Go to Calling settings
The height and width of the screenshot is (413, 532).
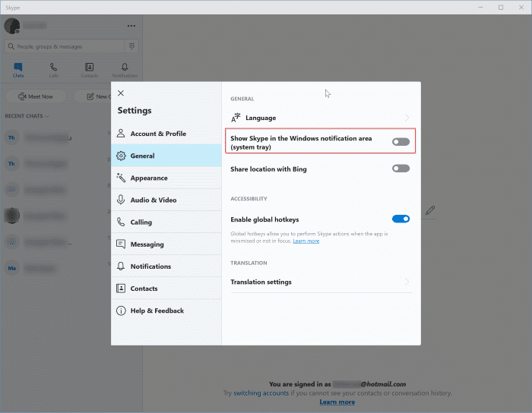point(166,222)
